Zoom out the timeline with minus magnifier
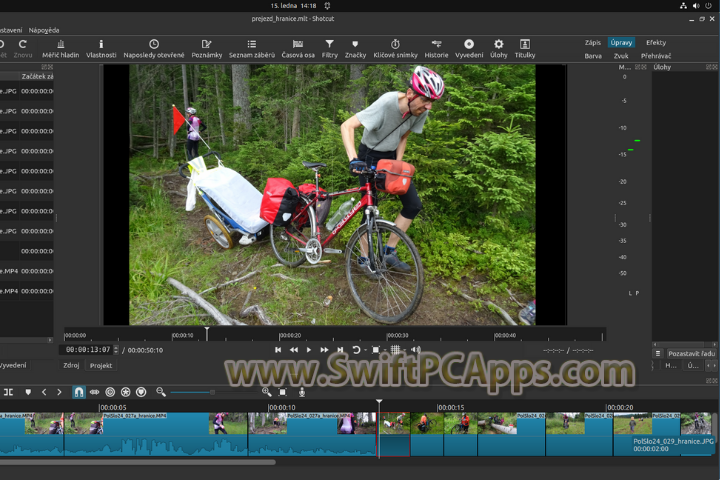720x480 pixels. 161,392
